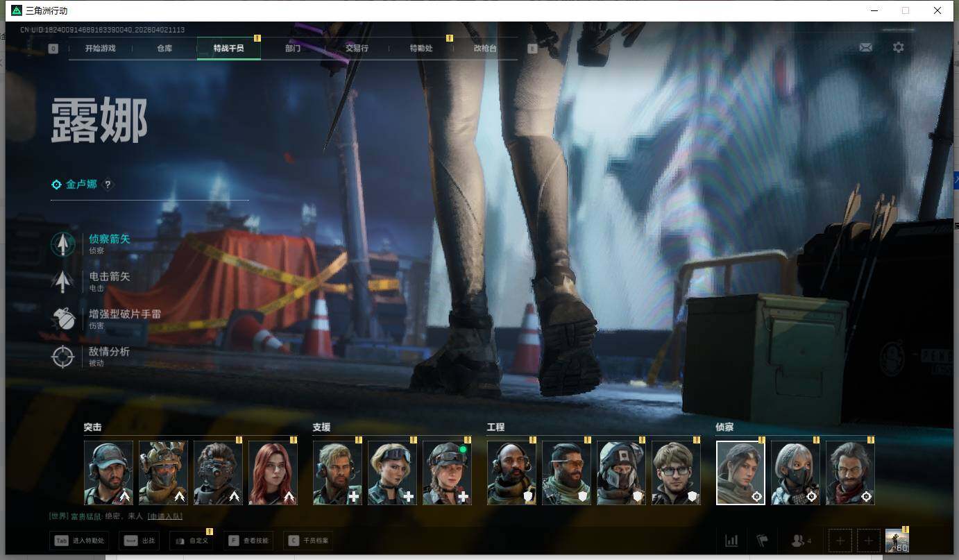Open the player avatar showing level 60

897,541
